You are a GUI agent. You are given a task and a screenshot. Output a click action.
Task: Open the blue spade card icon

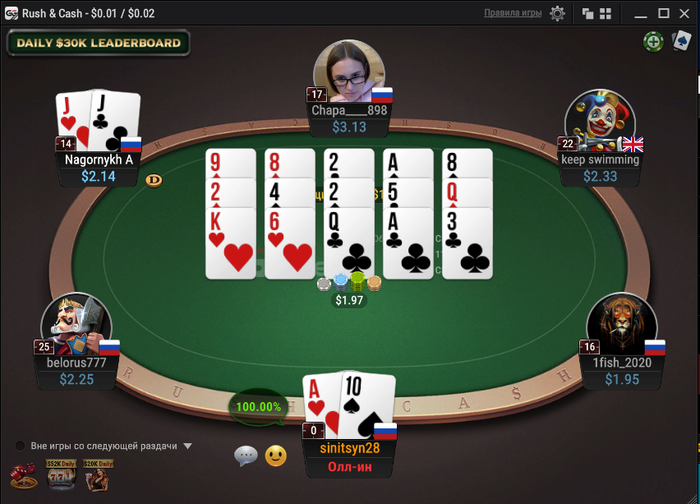[x=682, y=41]
